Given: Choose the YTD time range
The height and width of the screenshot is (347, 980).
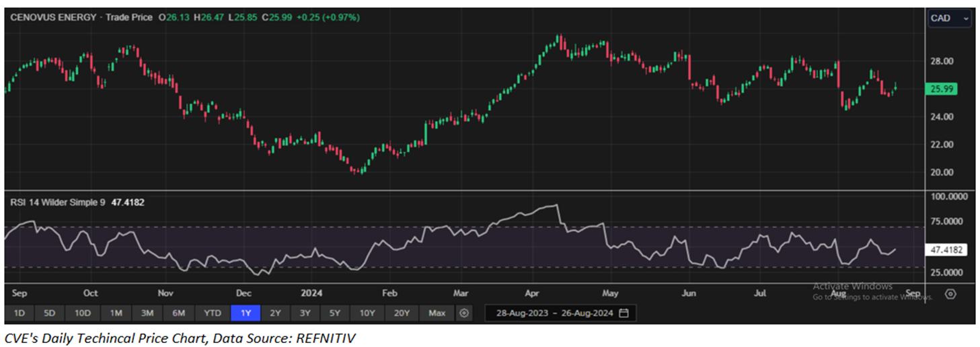Looking at the screenshot, I should coord(213,313).
